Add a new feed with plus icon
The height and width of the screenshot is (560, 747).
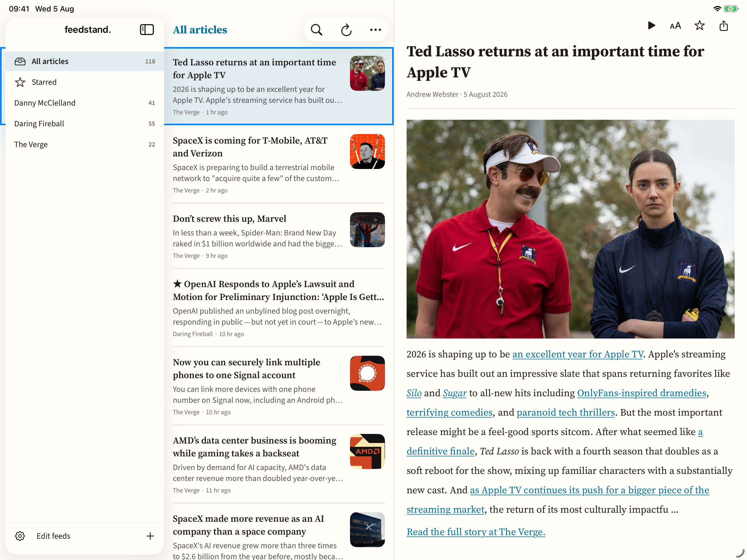150,536
